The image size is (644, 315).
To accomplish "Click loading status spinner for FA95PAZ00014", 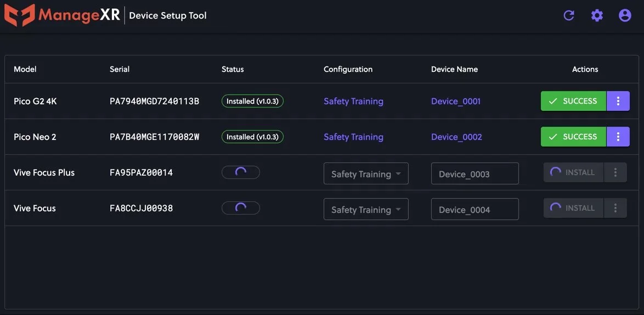I will click(x=241, y=172).
